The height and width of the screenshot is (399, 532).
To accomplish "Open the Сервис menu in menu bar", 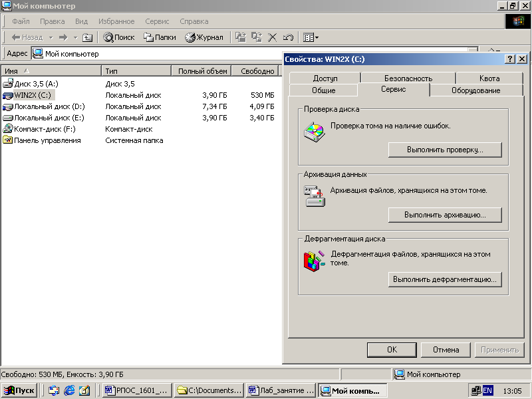I will tap(157, 21).
